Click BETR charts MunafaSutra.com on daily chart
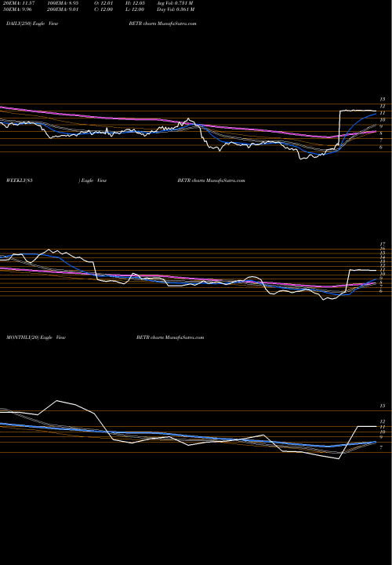Screen dimensions: 392x565 point(162,24)
